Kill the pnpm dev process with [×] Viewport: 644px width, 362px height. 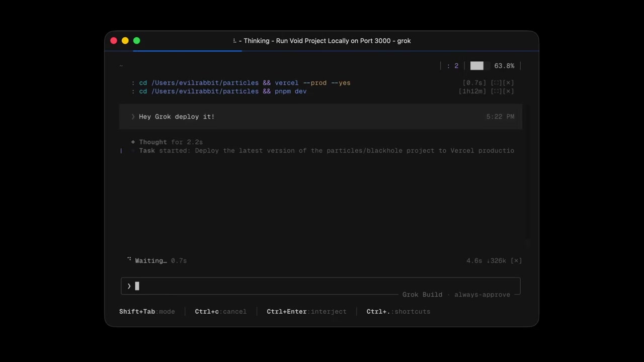click(509, 92)
